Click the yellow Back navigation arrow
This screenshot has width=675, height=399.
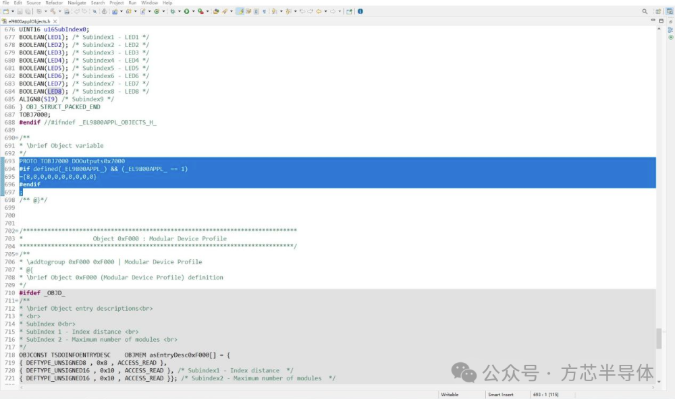(319, 11)
